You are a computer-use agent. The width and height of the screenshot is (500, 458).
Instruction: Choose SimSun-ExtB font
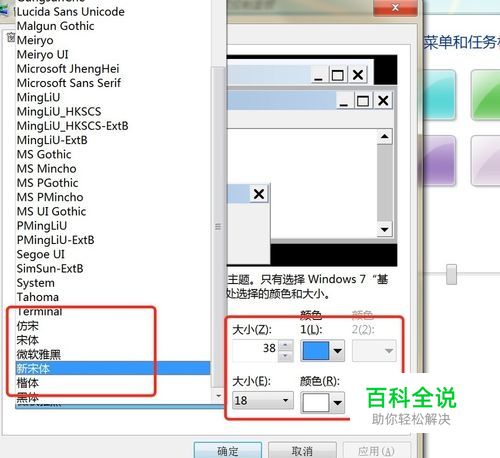pyautogui.click(x=50, y=269)
